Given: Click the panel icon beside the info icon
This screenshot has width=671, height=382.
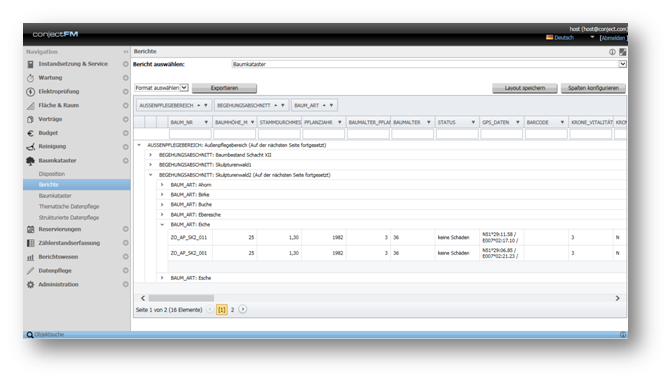Looking at the screenshot, I should [x=623, y=52].
